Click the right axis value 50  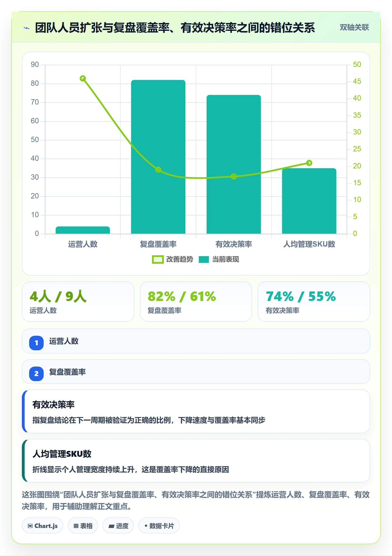(357, 64)
